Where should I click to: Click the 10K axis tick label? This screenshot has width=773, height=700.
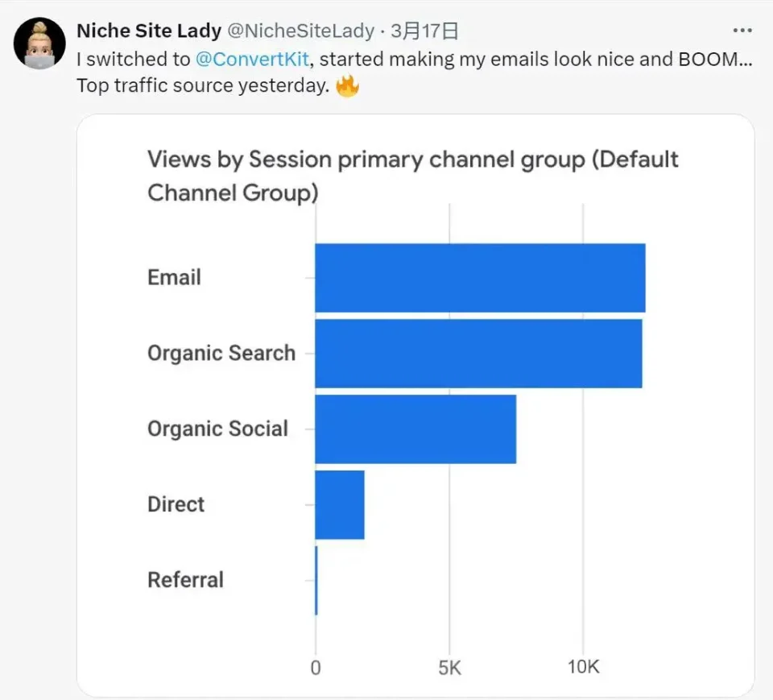click(x=583, y=667)
